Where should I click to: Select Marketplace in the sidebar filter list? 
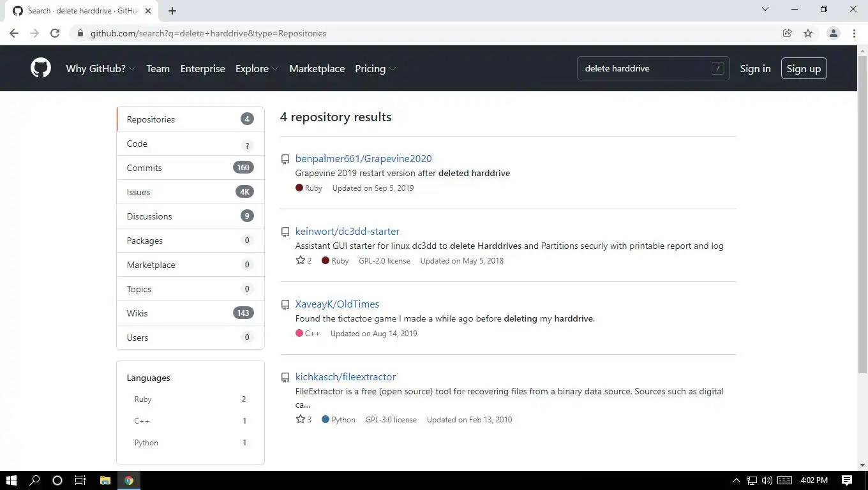point(190,265)
